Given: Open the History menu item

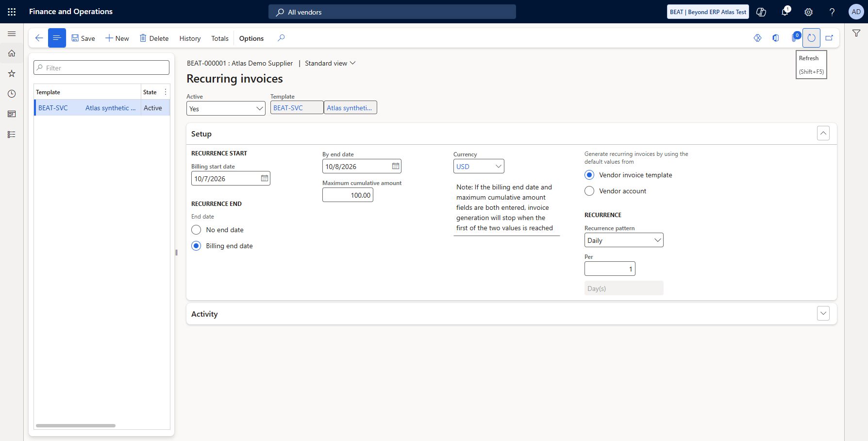Looking at the screenshot, I should (x=190, y=38).
